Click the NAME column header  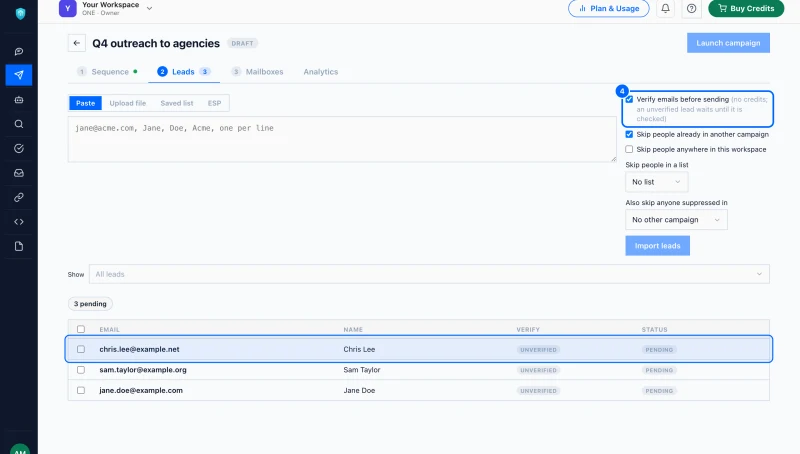point(353,330)
